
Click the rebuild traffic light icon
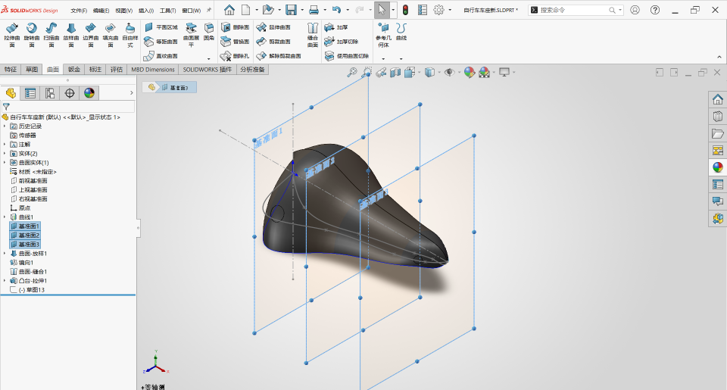[405, 10]
